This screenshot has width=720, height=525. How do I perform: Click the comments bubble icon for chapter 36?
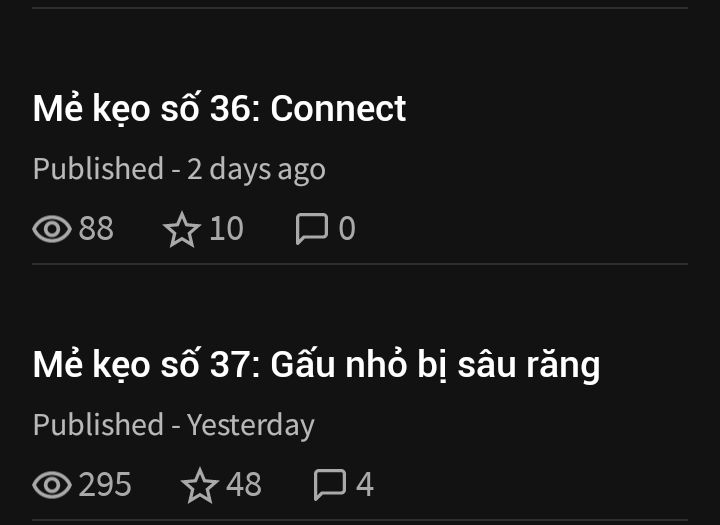pyautogui.click(x=312, y=229)
